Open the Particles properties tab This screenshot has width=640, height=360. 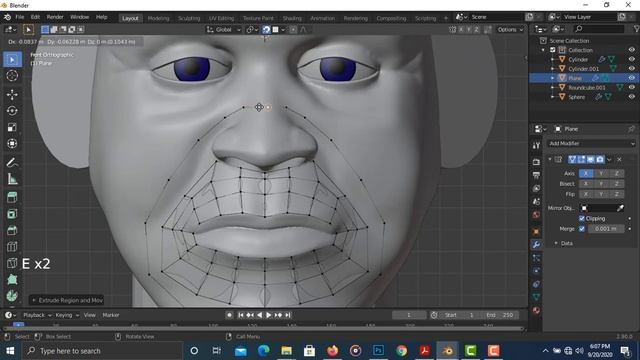536,258
